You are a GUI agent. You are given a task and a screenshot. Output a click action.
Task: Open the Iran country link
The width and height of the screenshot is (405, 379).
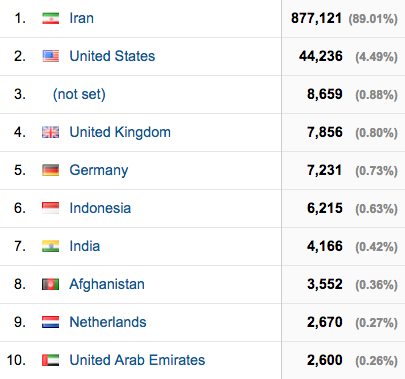[x=82, y=18]
